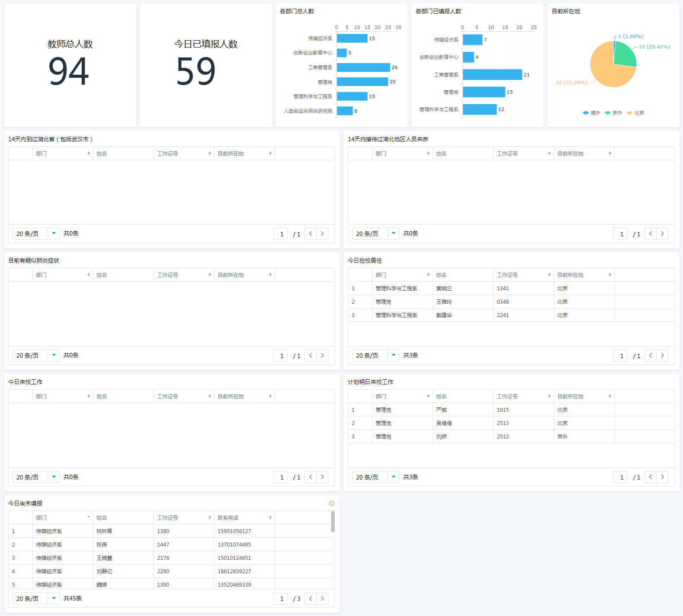Click the orange info icon beside 今日尚未填报
The height and width of the screenshot is (616, 683).
(x=332, y=503)
